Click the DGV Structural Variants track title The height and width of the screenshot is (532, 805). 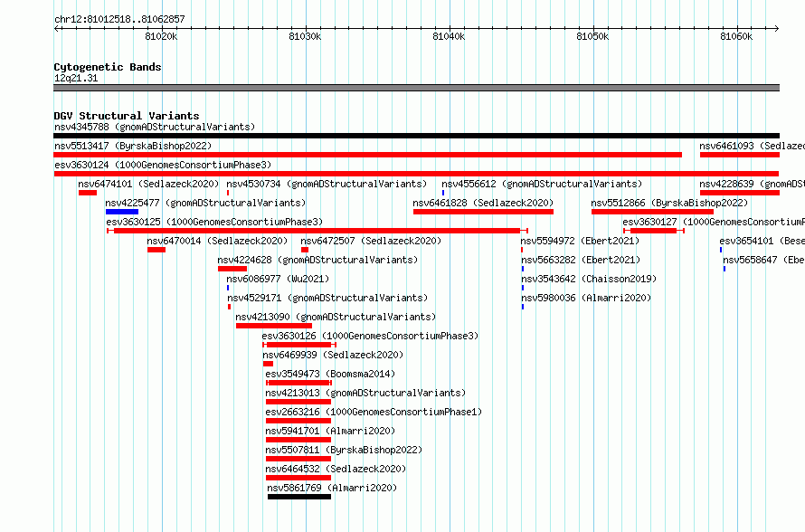(x=127, y=116)
